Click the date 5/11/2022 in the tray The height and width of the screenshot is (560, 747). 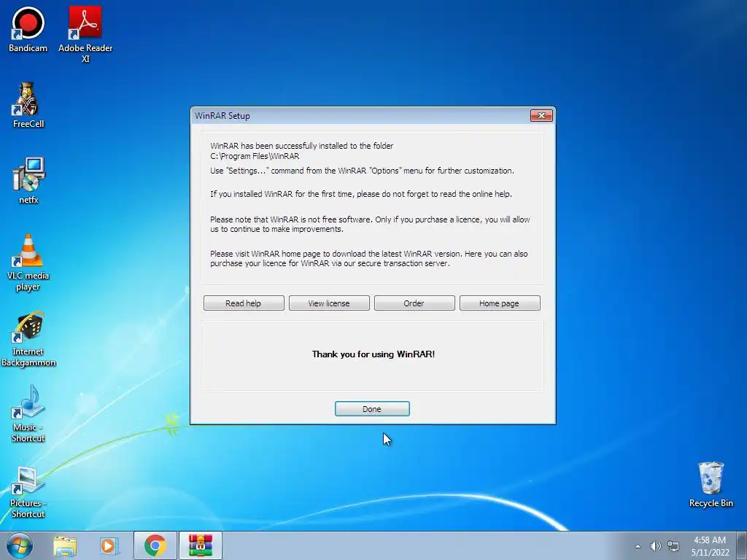(x=710, y=553)
